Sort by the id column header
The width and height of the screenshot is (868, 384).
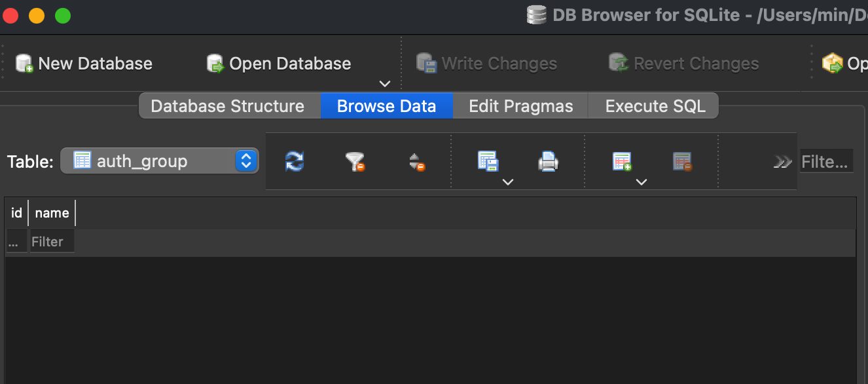[x=17, y=213]
